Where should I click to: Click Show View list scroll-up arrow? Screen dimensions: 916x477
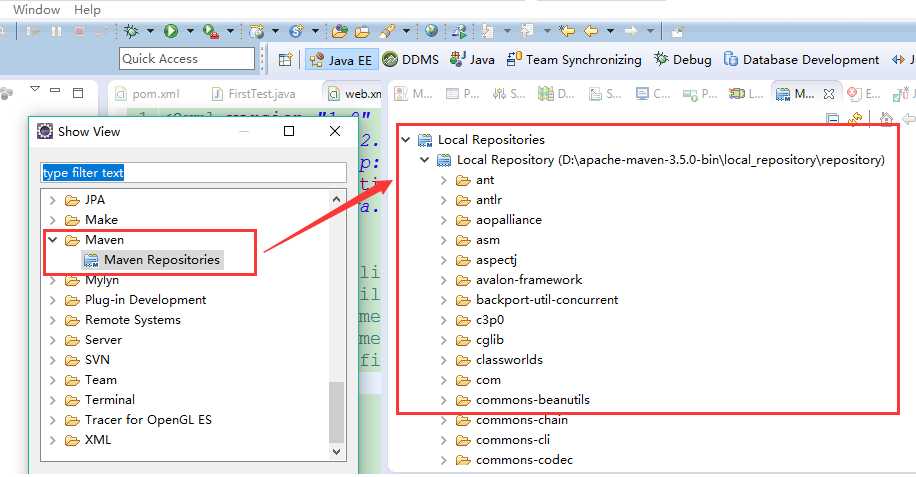point(336,199)
